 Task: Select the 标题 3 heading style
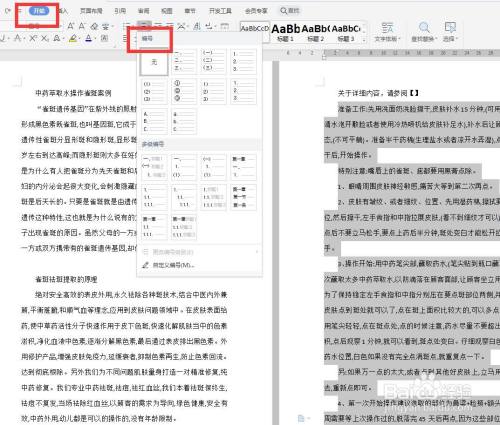pos(346,33)
